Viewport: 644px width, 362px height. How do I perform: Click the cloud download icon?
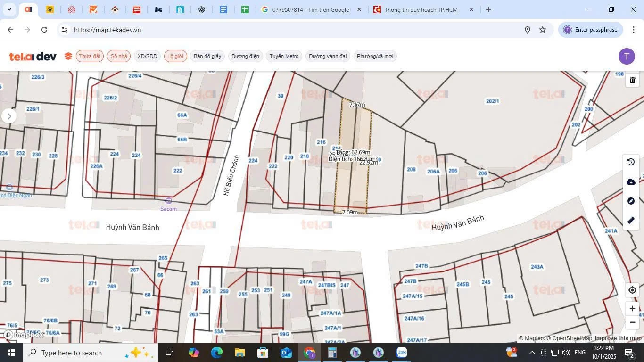[631, 181]
